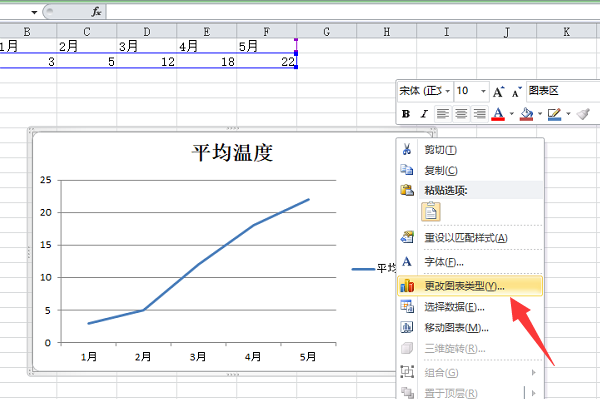
Task: Center text in mini toolbar
Action: [461, 114]
